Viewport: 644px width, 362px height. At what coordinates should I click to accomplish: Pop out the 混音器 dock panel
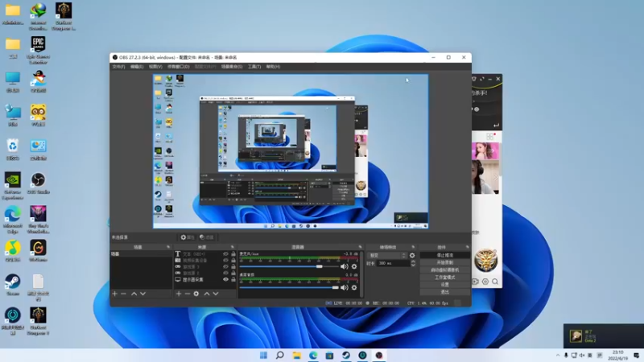[x=360, y=247]
